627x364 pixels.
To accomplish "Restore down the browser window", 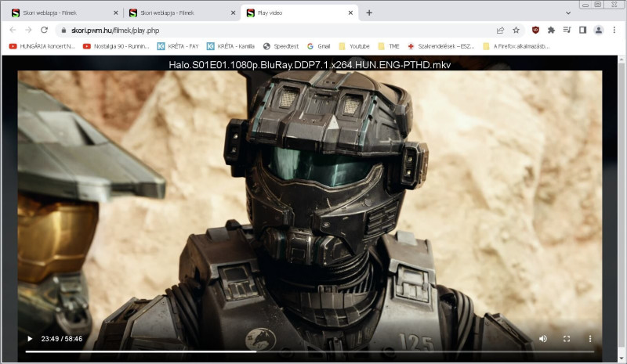I will (x=598, y=5).
